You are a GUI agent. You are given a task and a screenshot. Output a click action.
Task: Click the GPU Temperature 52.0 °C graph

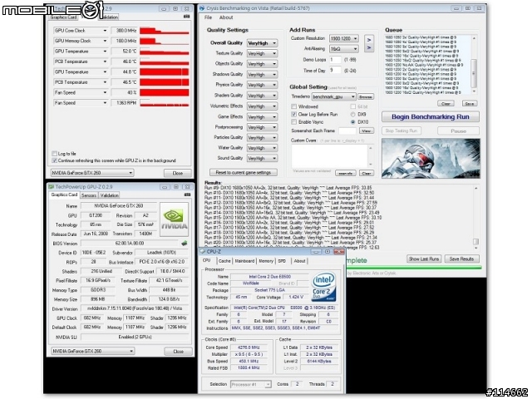(165, 52)
